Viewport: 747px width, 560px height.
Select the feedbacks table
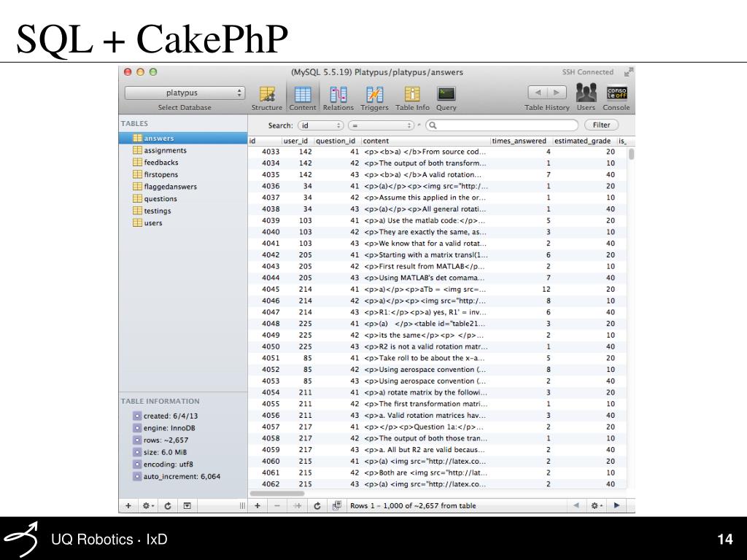(x=183, y=163)
